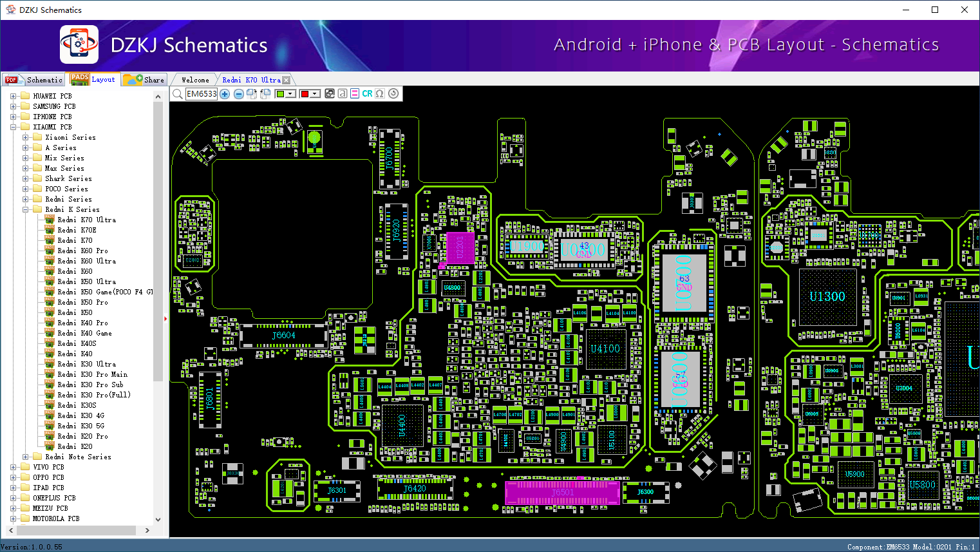The width and height of the screenshot is (980, 552).
Task: Click the U1300 chip on the PCB
Action: (x=827, y=297)
